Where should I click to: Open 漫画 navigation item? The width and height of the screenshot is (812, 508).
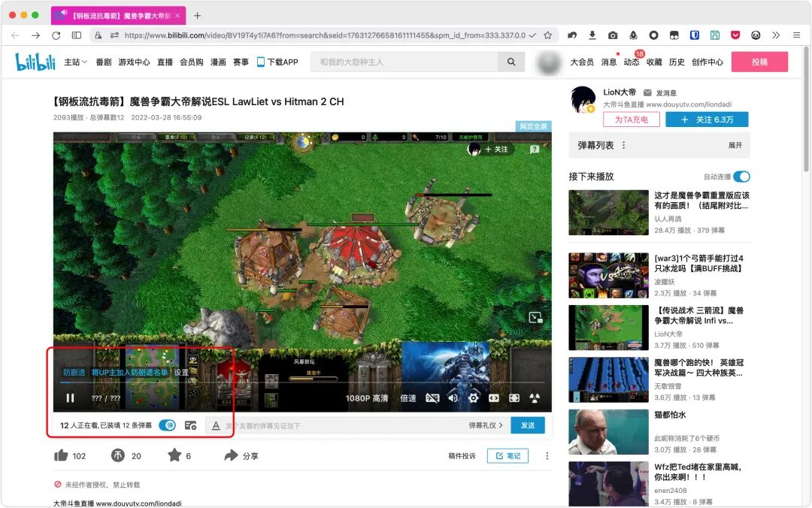click(x=218, y=62)
